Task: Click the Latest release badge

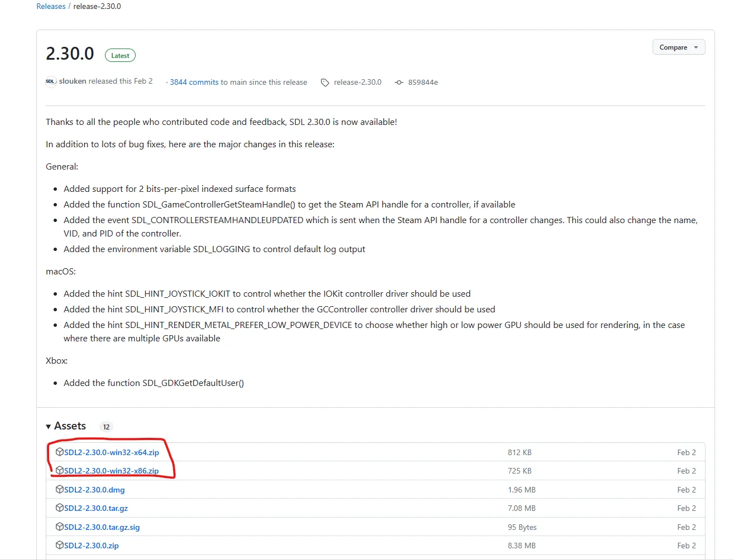Action: click(x=120, y=55)
